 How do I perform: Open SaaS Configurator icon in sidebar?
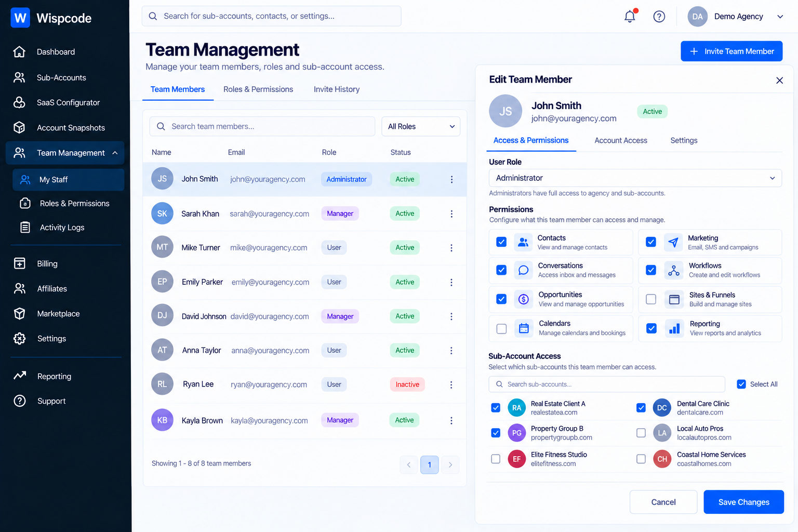click(19, 102)
